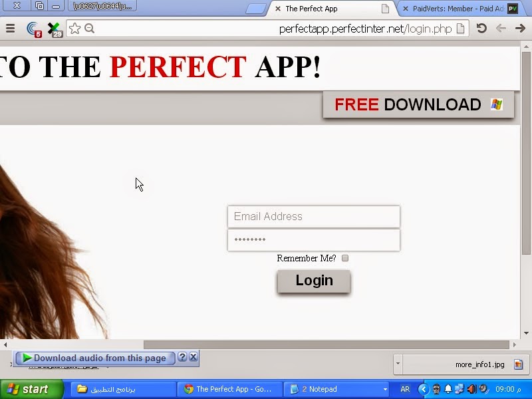Focus the Email Address field
This screenshot has width=532, height=399.
click(314, 217)
